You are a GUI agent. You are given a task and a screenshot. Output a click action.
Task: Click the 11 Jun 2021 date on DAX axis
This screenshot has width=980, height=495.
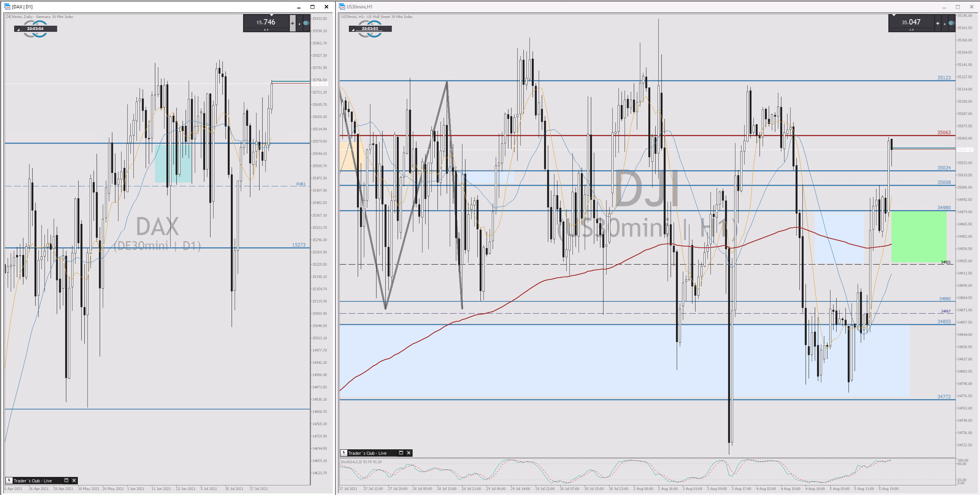coord(161,488)
